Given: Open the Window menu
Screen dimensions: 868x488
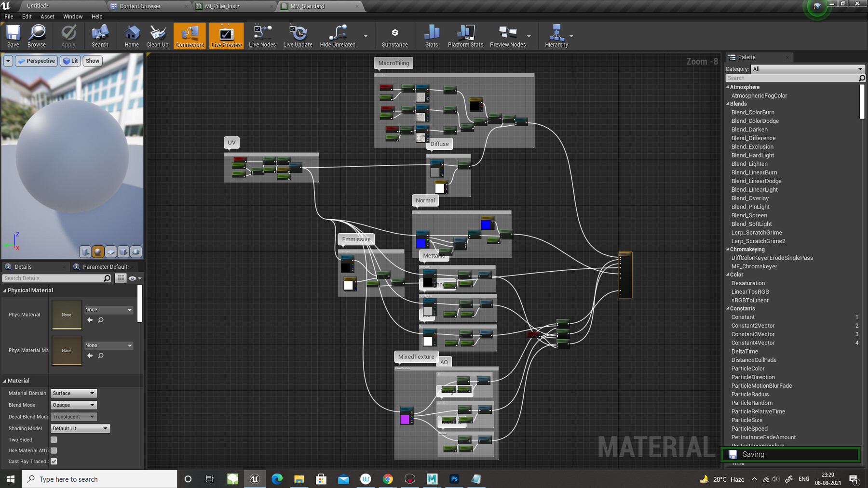Looking at the screenshot, I should (73, 16).
